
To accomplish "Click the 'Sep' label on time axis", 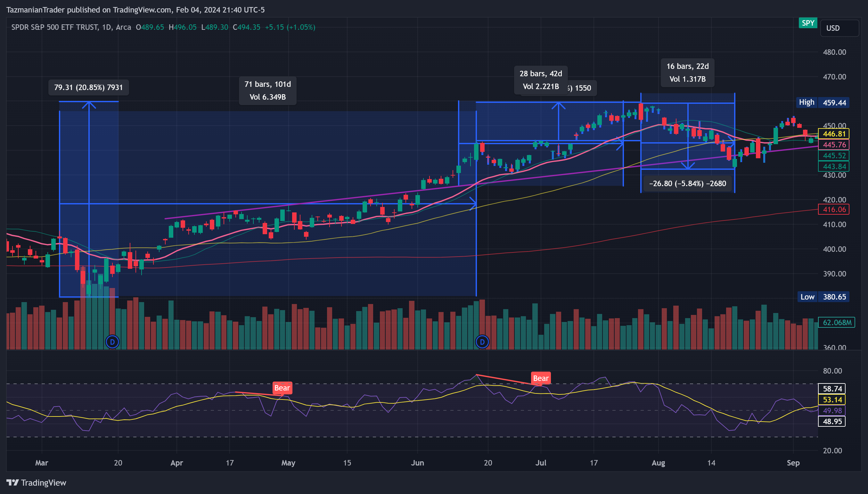I will point(793,463).
